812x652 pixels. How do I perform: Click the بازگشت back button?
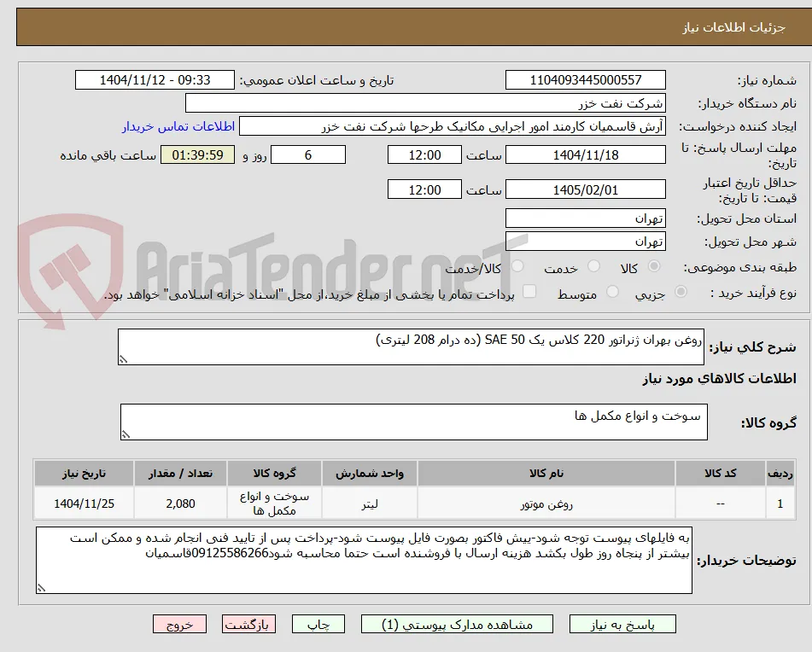248,625
